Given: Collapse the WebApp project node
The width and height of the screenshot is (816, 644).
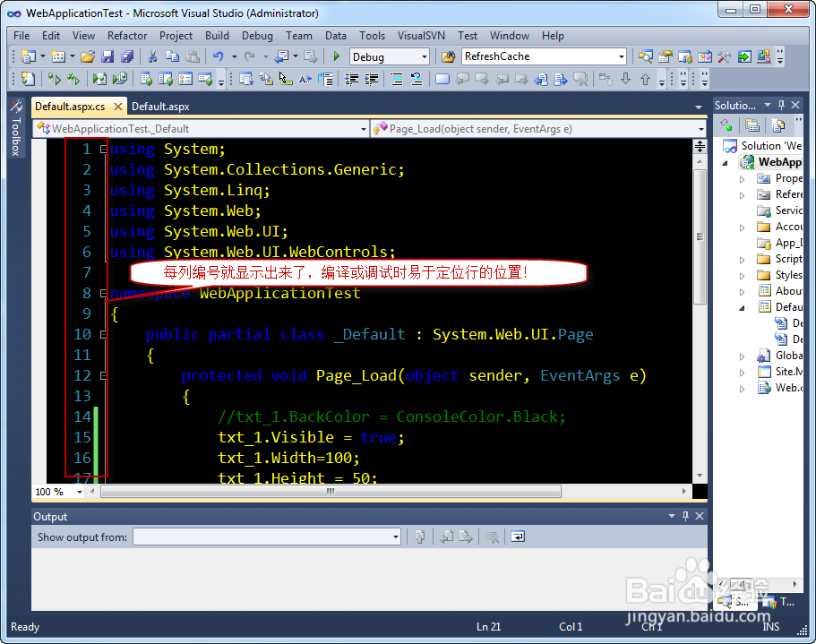Looking at the screenshot, I should click(x=726, y=163).
